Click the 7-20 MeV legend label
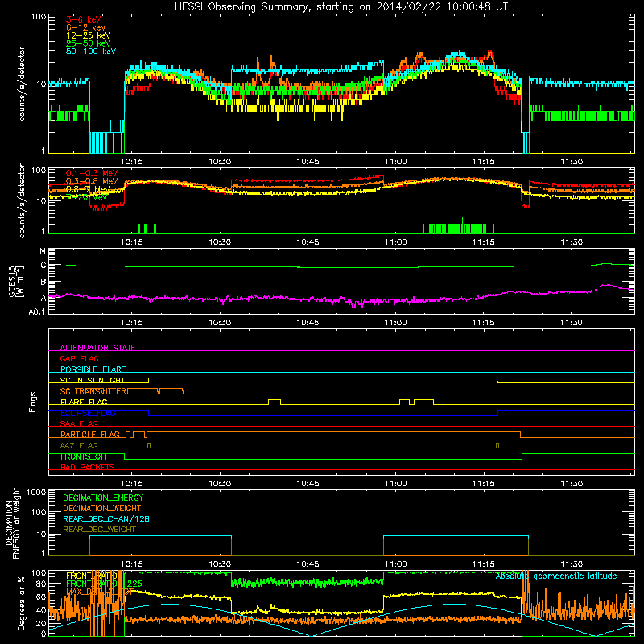Viewport: 644px width, 644px height. pos(87,197)
